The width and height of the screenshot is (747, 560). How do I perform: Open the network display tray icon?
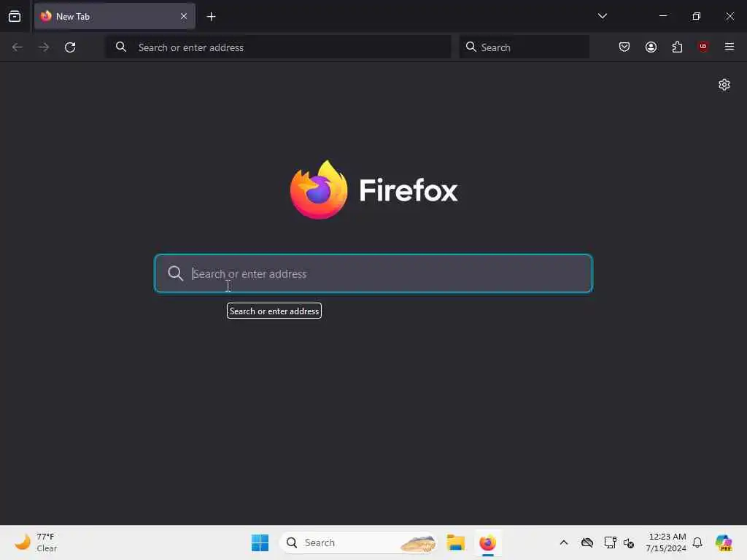click(610, 542)
